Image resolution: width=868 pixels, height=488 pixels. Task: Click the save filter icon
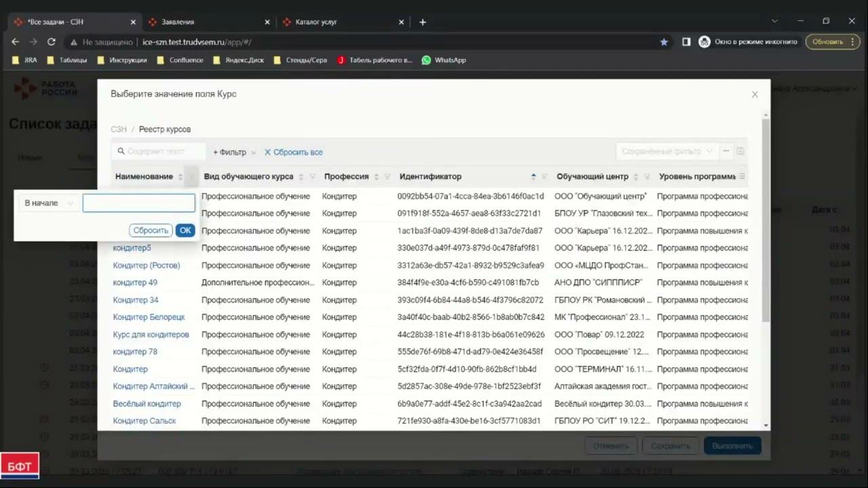[741, 151]
